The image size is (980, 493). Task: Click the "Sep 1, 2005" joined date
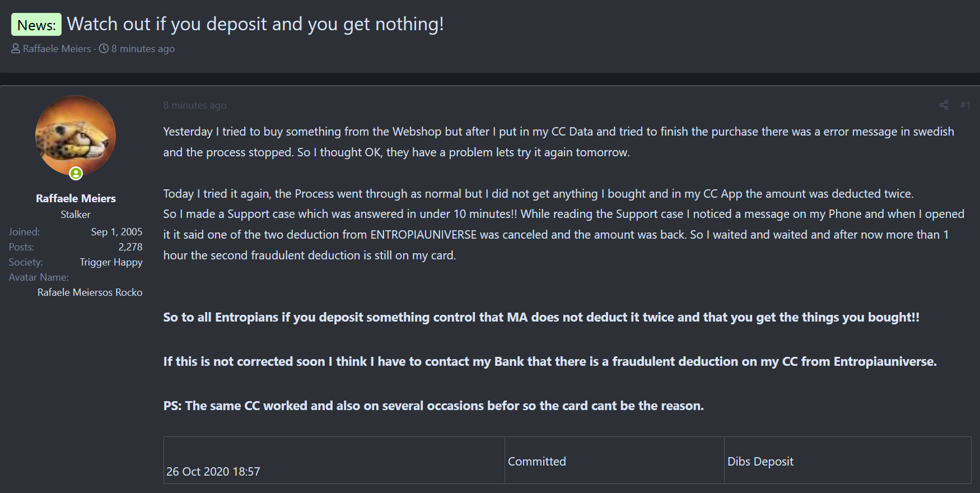(x=116, y=232)
